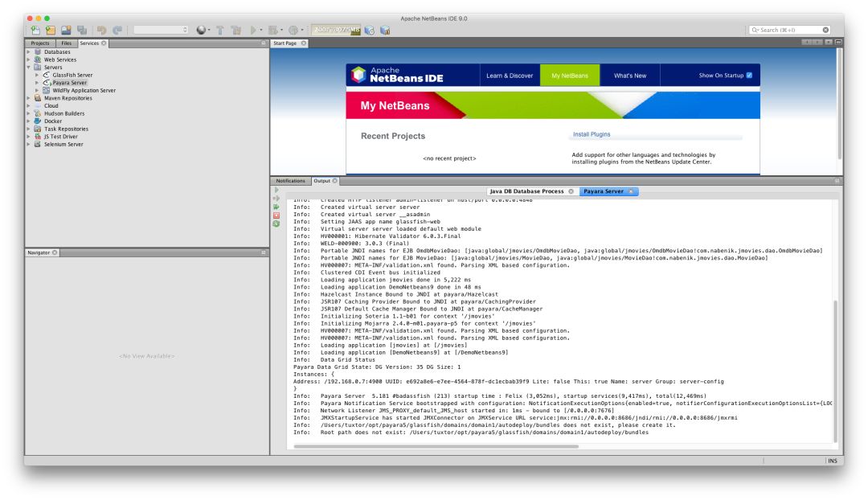Click the globe browser toolbar icon
The height and width of the screenshot is (500, 868).
click(x=201, y=30)
